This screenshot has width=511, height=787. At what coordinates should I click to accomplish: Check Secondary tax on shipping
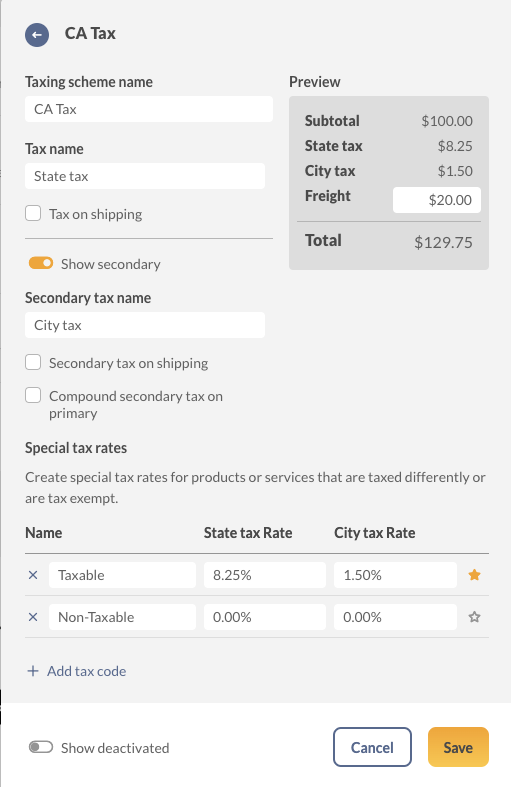click(x=33, y=362)
